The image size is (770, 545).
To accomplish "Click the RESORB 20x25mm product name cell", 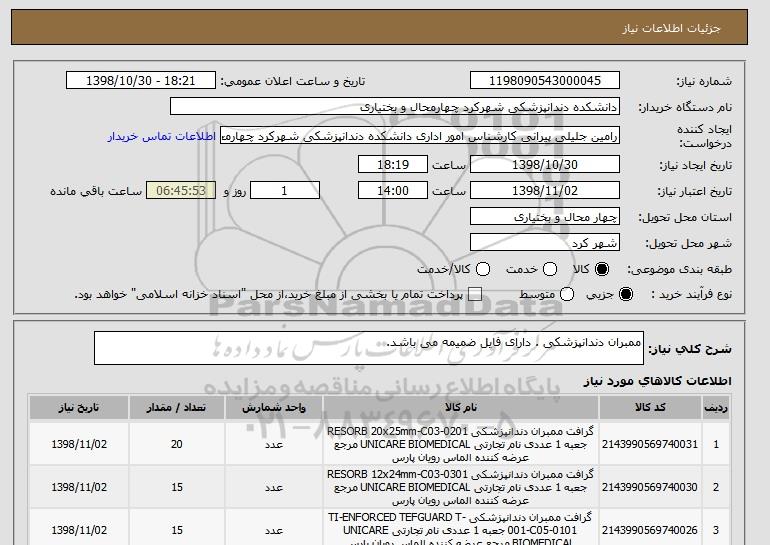I will (x=461, y=444).
